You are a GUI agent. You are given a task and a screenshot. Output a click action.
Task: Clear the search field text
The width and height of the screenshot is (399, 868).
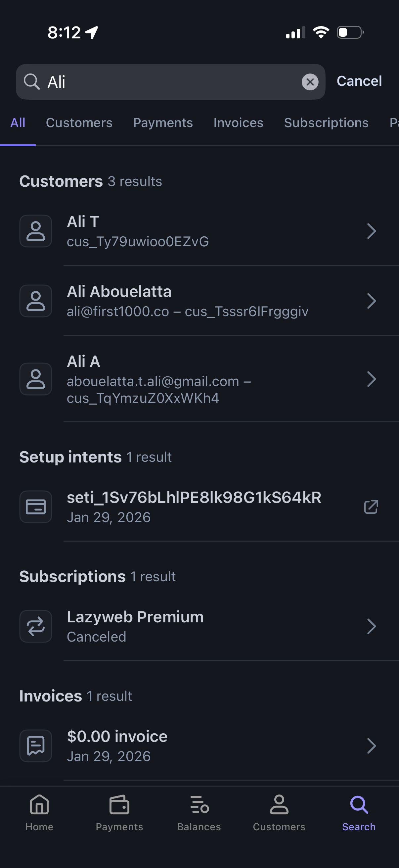(x=310, y=82)
